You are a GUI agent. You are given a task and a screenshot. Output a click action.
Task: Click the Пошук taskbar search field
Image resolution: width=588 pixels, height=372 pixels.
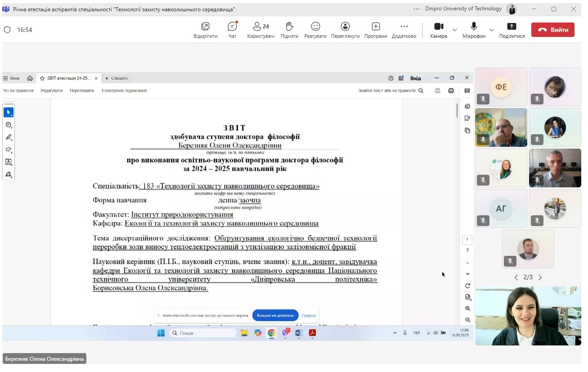point(203,333)
